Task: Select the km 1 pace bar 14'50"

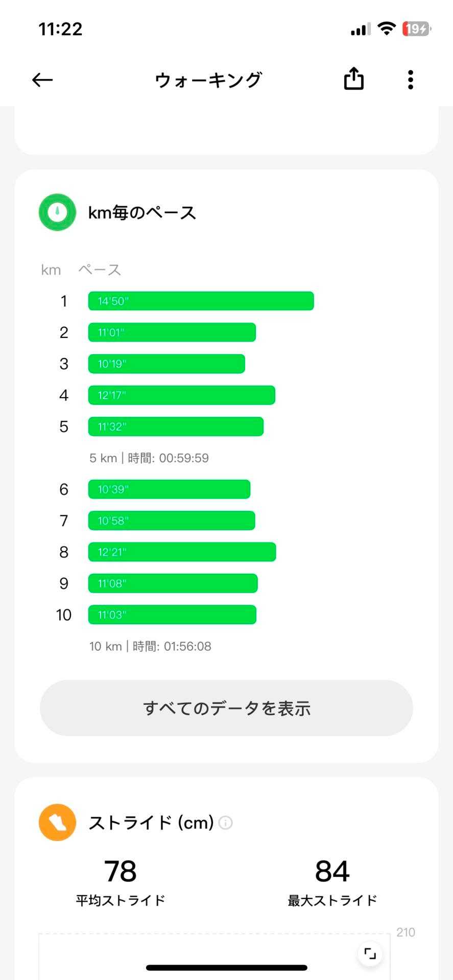Action: coord(201,301)
